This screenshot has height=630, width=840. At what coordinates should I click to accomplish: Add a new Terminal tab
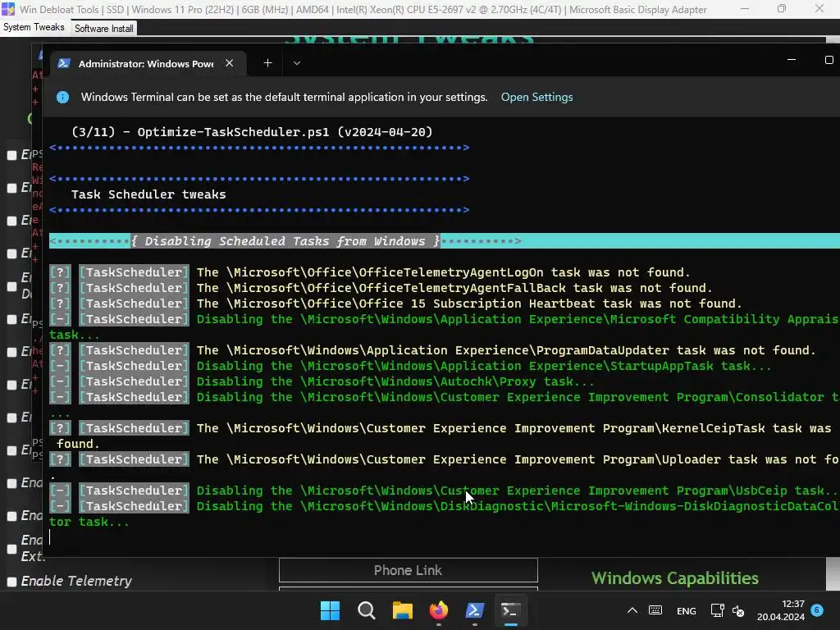[x=268, y=63]
